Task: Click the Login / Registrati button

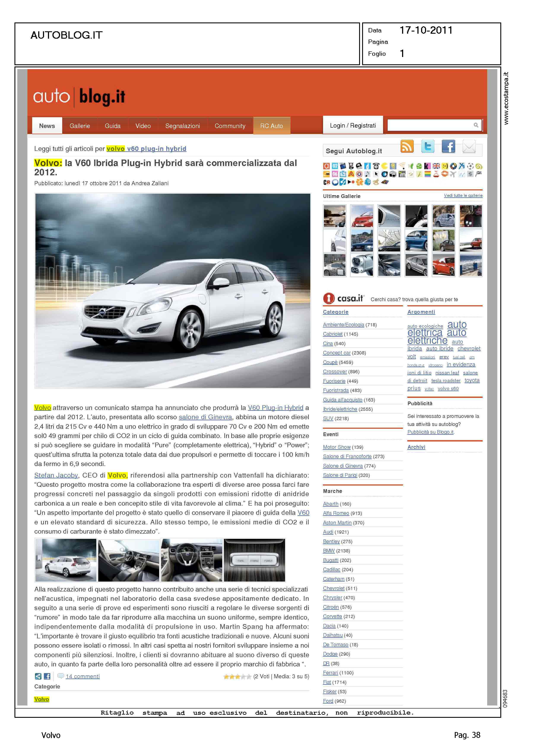Action: pos(353,125)
